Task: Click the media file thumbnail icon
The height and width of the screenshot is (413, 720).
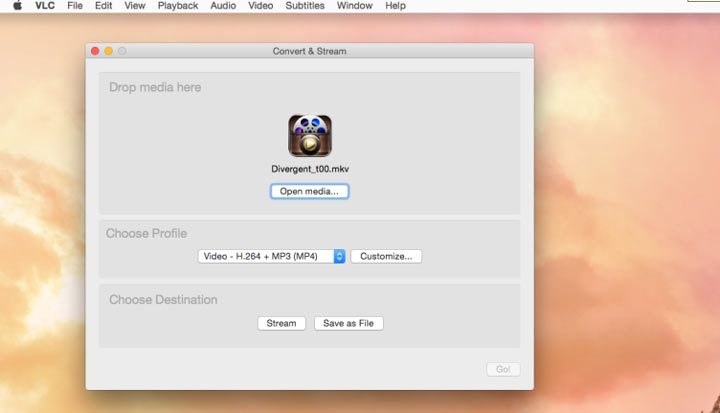Action: coord(310,136)
